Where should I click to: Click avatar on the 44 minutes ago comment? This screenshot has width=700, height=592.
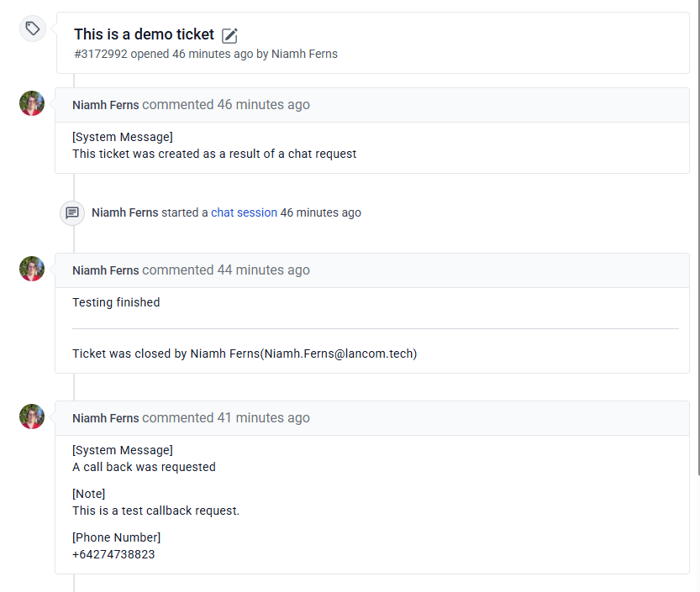[x=32, y=269]
